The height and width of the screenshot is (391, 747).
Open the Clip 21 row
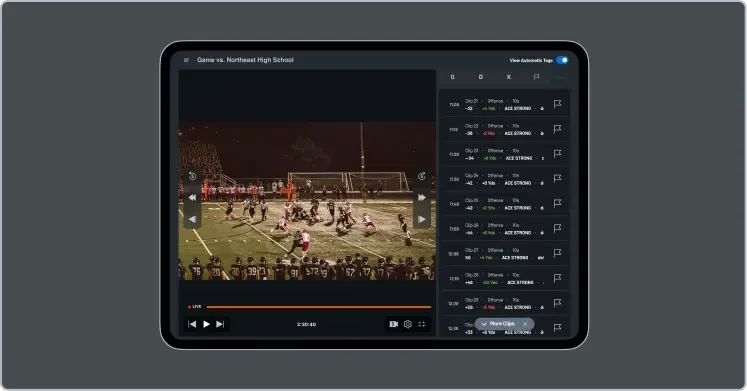(x=505, y=104)
